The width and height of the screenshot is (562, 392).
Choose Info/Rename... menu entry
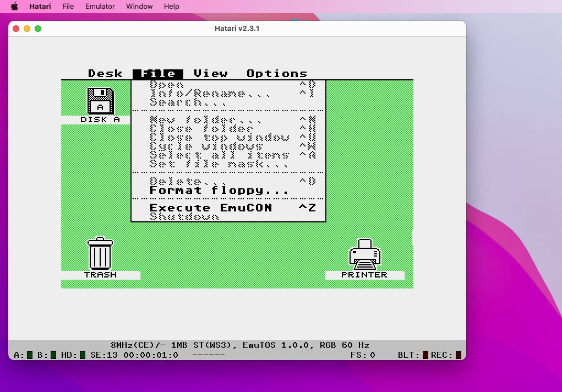[x=228, y=94]
